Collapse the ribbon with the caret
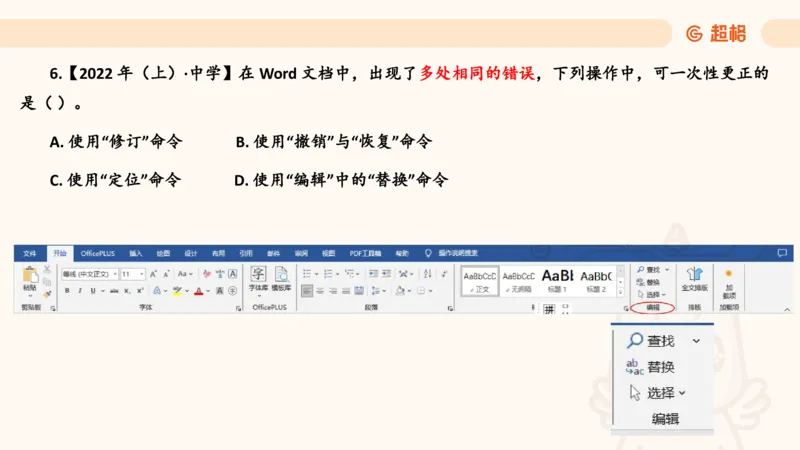This screenshot has width=800, height=450. tap(787, 309)
